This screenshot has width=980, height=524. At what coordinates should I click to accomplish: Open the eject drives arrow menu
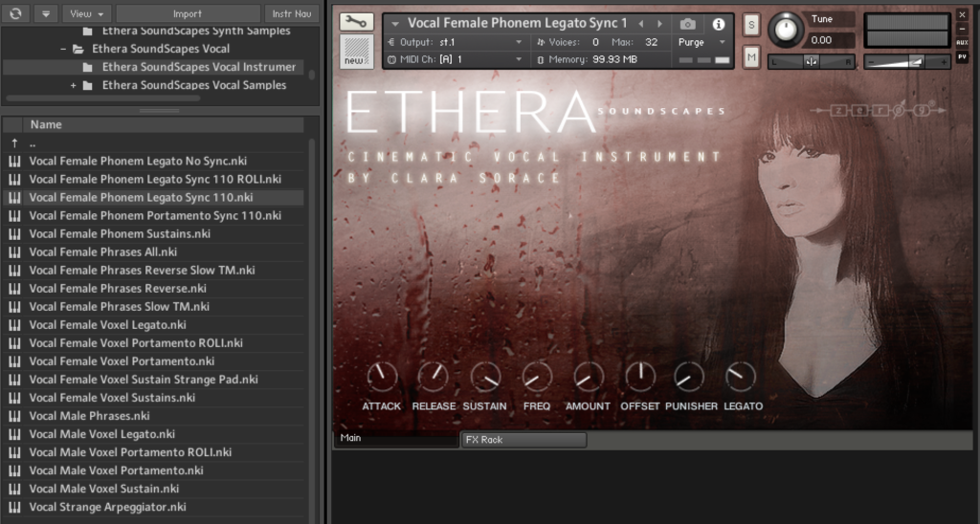[46, 13]
